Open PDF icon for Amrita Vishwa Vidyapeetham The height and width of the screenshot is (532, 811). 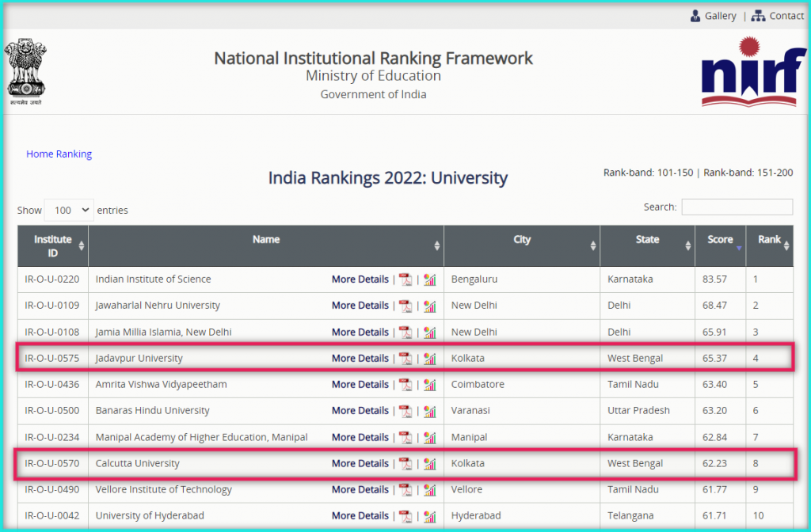(405, 385)
